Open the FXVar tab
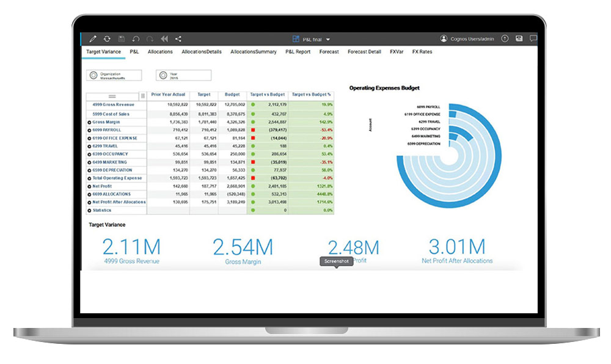 click(x=397, y=52)
